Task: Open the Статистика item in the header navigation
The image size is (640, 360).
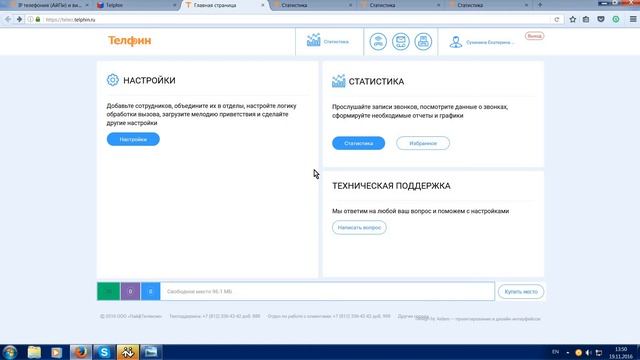Action: tap(329, 41)
